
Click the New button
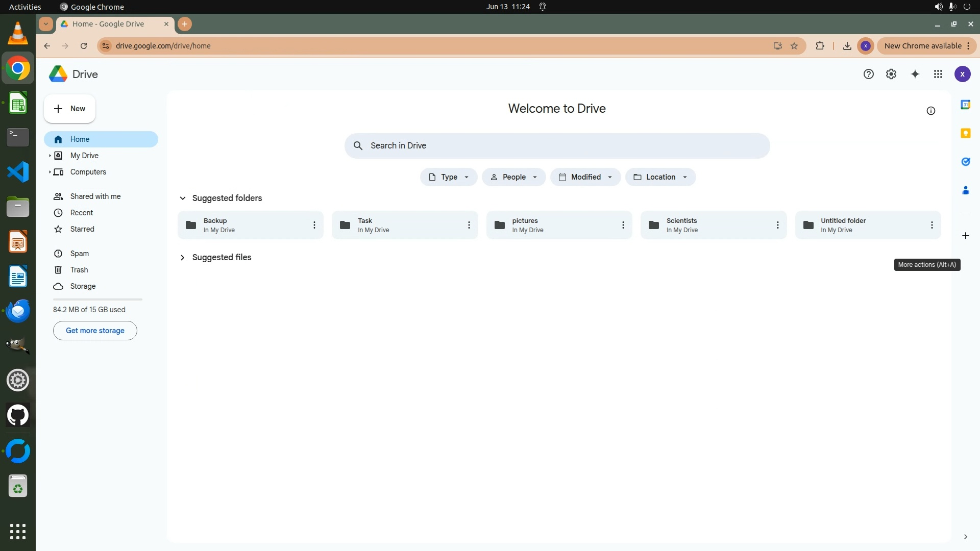[69, 109]
